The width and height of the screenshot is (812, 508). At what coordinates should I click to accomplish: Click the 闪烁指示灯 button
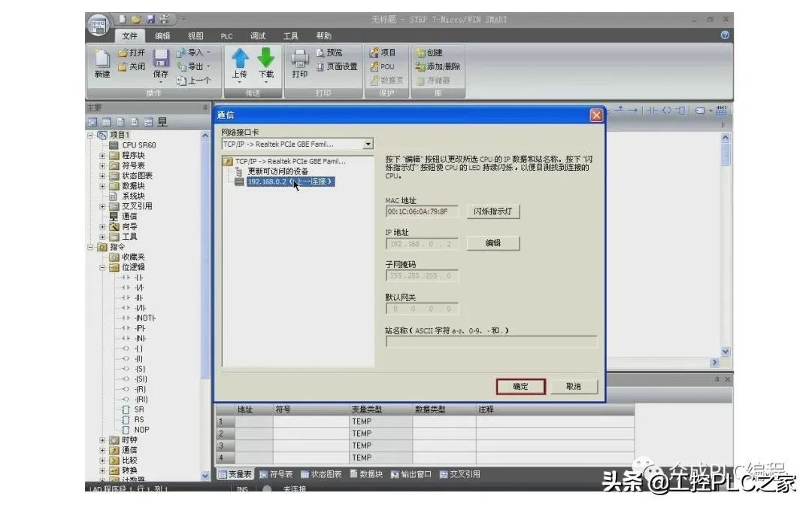pyautogui.click(x=493, y=211)
